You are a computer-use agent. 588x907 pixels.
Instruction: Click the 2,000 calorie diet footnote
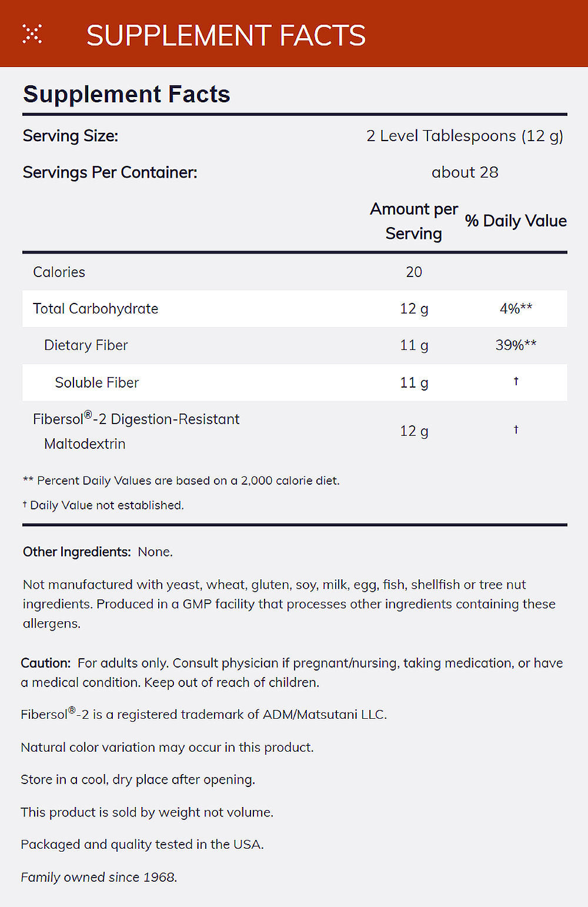181,481
